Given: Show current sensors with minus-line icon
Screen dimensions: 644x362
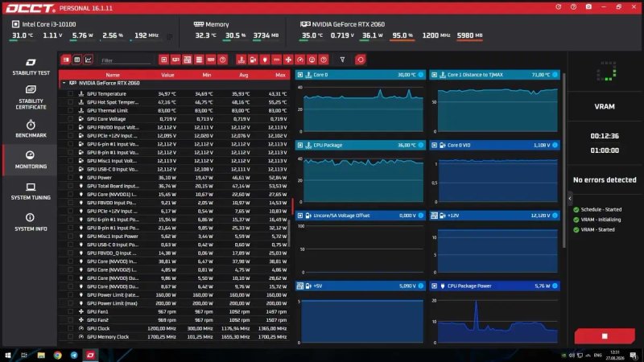Looking at the screenshot, I should [276, 60].
